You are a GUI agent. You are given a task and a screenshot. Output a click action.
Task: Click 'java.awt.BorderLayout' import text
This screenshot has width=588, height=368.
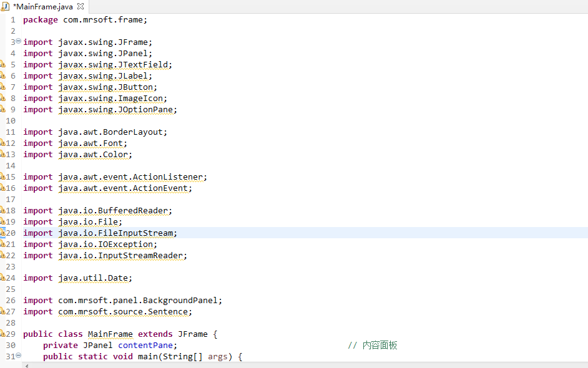(x=110, y=132)
